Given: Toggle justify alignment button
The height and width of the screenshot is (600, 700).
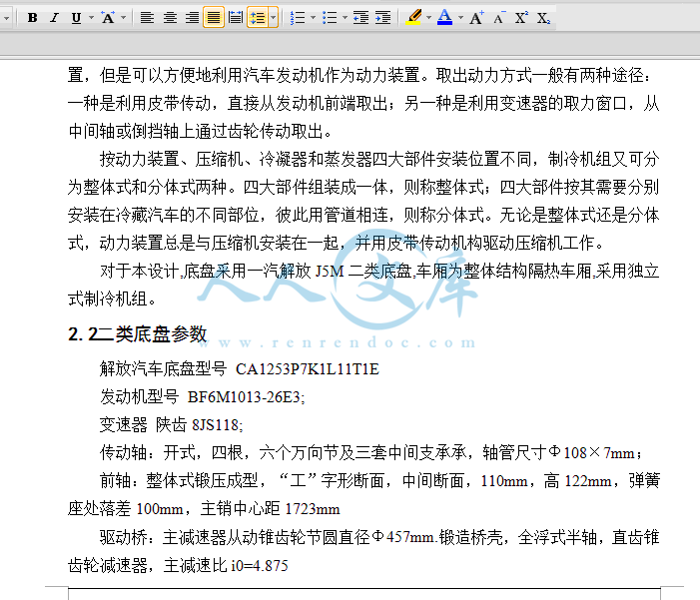Looking at the screenshot, I should (214, 18).
